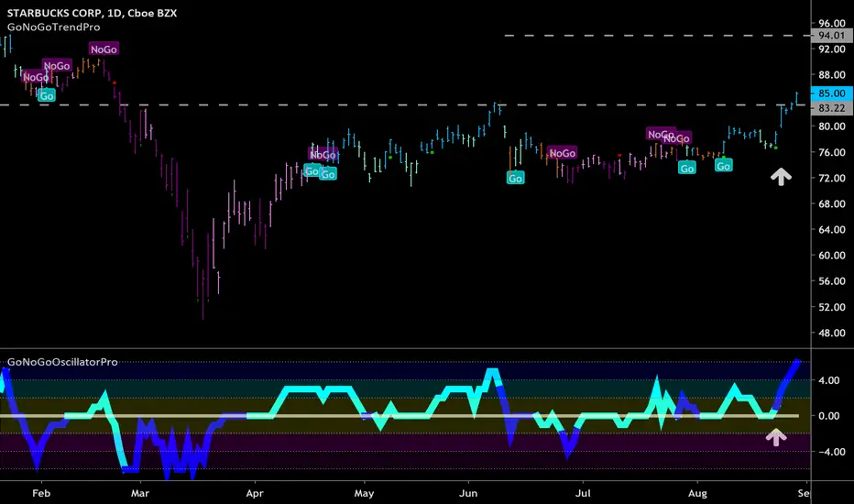The width and height of the screenshot is (854, 504).
Task: Click the Jun label on time axis
Action: coord(468,493)
